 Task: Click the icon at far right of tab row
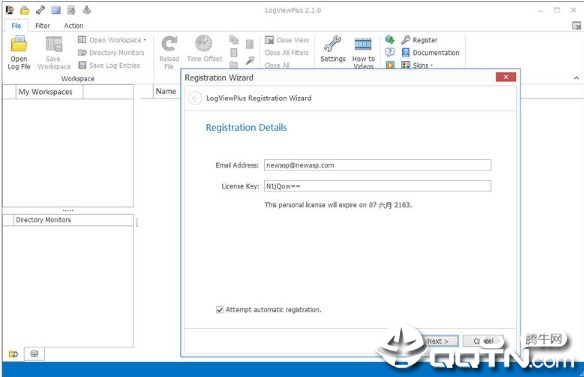pyautogui.click(x=576, y=26)
